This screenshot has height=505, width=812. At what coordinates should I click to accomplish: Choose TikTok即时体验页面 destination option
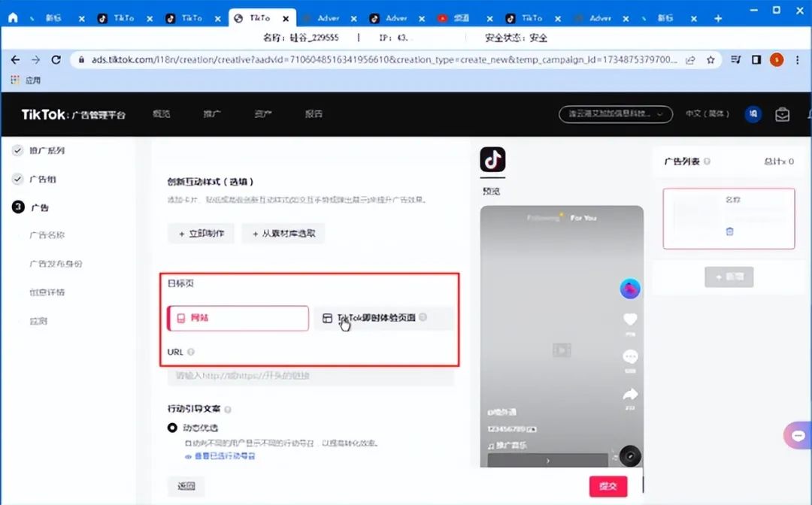tap(383, 318)
